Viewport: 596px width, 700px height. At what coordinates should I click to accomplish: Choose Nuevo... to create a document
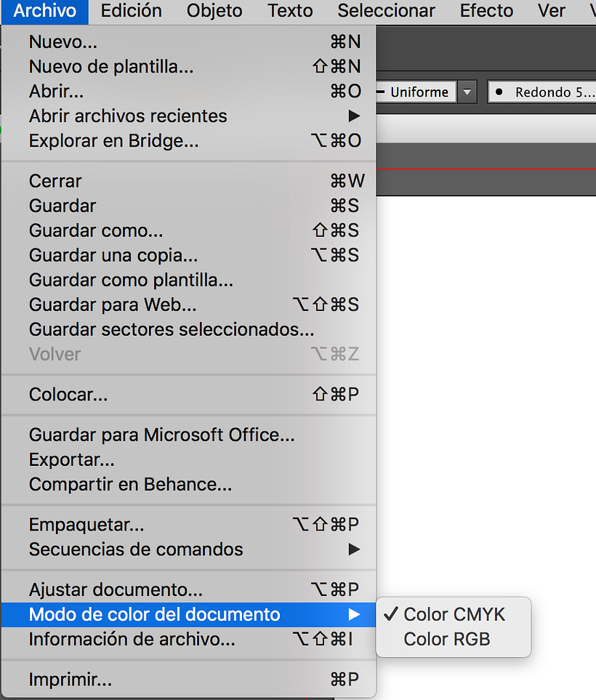click(63, 41)
